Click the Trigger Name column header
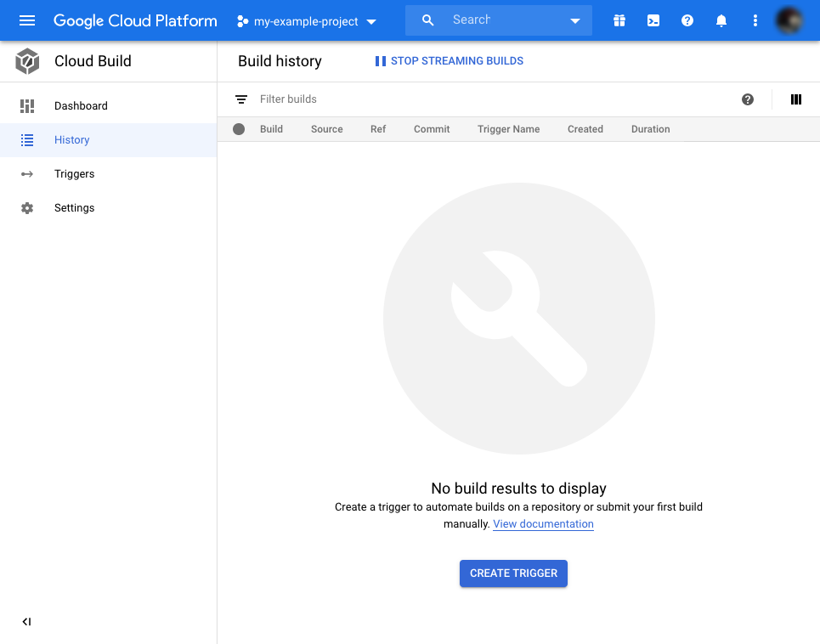This screenshot has height=644, width=820. point(508,129)
